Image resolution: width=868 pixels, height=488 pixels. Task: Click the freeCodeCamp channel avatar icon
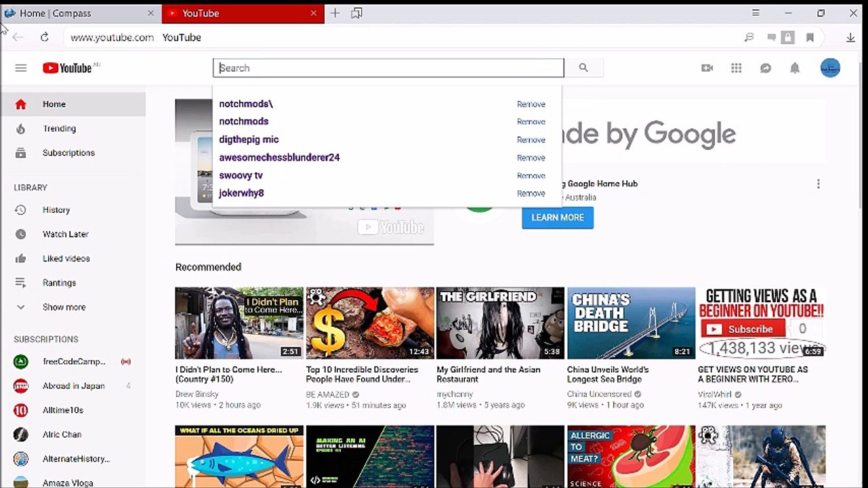(21, 361)
